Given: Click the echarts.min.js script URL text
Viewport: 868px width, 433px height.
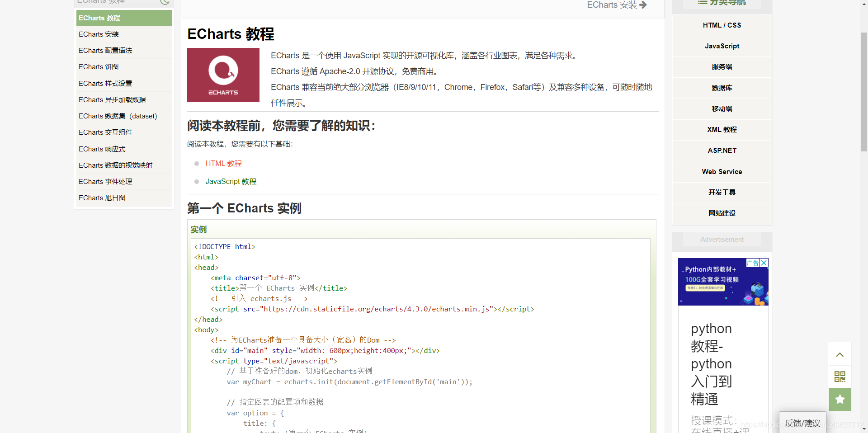Looking at the screenshot, I should 377,309.
